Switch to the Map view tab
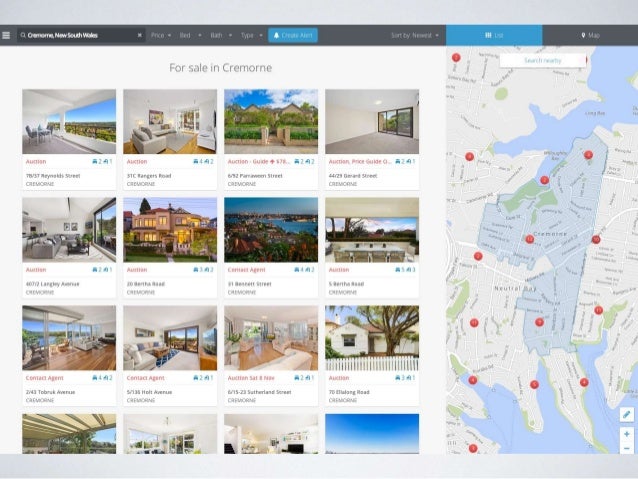 (x=590, y=35)
